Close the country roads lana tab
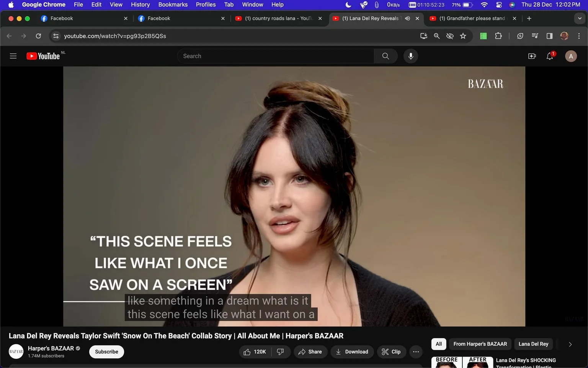This screenshot has height=368, width=588. point(320,18)
